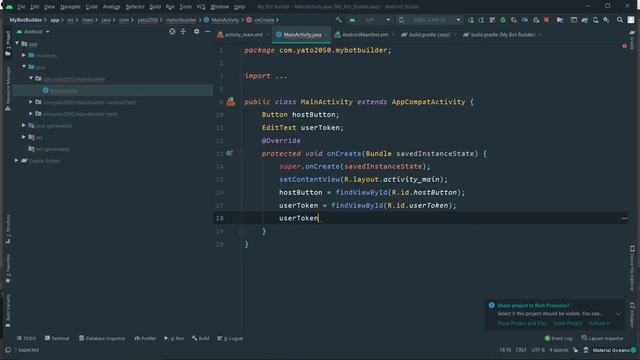Image resolution: width=640 pixels, height=360 pixels.
Task: Open the Layout Inspector
Action: [x=602, y=338]
